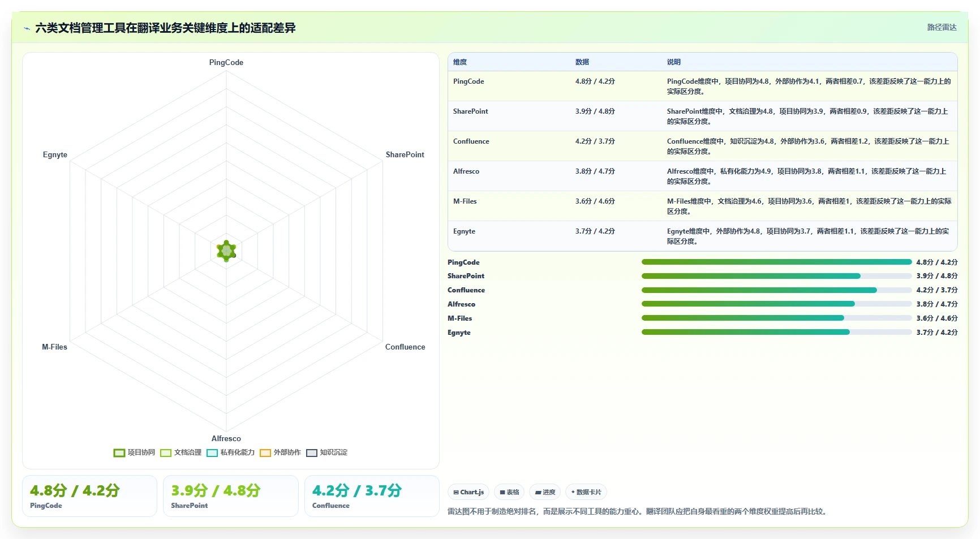Select the SharePoint table row name

[471, 111]
